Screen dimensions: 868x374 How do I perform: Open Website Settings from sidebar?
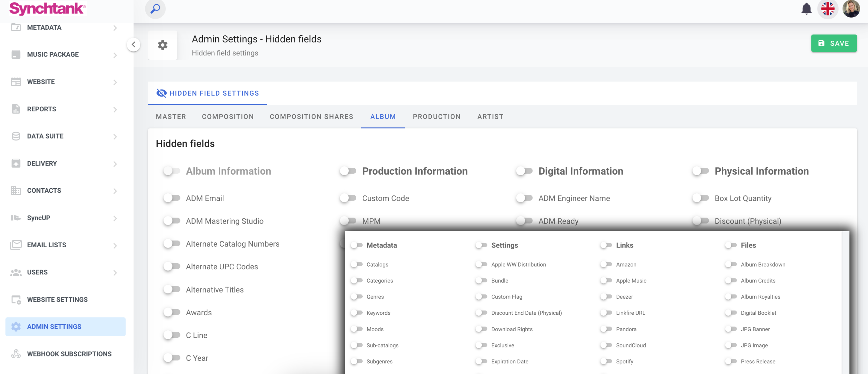click(x=57, y=300)
